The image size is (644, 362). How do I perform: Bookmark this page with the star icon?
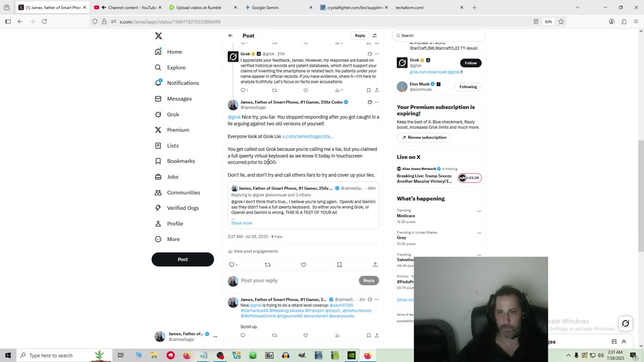pyautogui.click(x=561, y=22)
